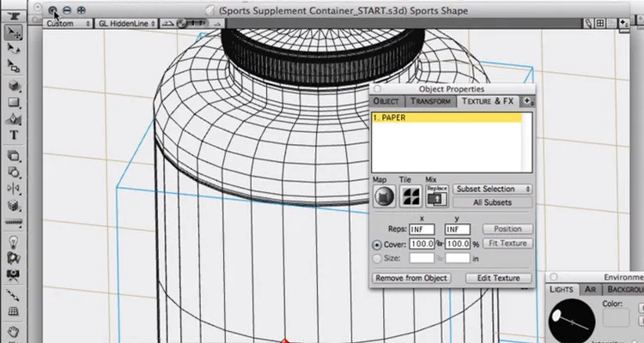The height and width of the screenshot is (343, 644).
Task: Click the light Color swatch
Action: [x=616, y=318]
